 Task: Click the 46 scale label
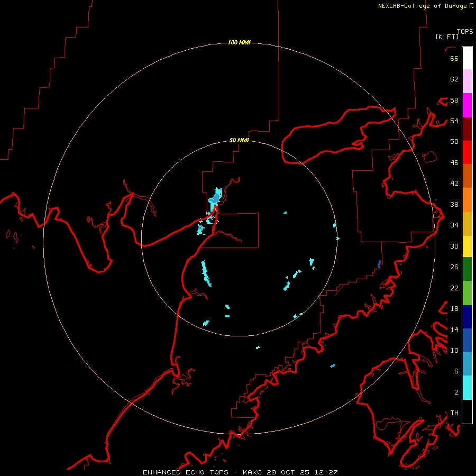pos(454,163)
